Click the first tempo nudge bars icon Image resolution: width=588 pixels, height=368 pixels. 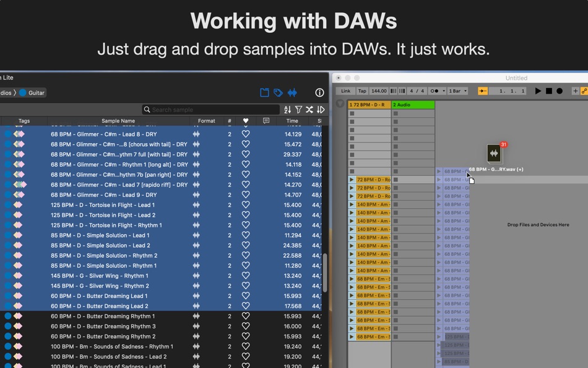pyautogui.click(x=394, y=91)
